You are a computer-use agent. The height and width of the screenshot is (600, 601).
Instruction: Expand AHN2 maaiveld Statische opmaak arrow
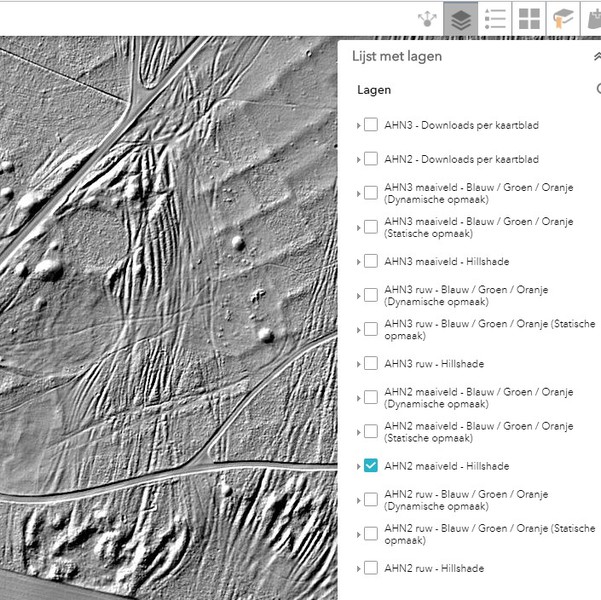(x=358, y=432)
